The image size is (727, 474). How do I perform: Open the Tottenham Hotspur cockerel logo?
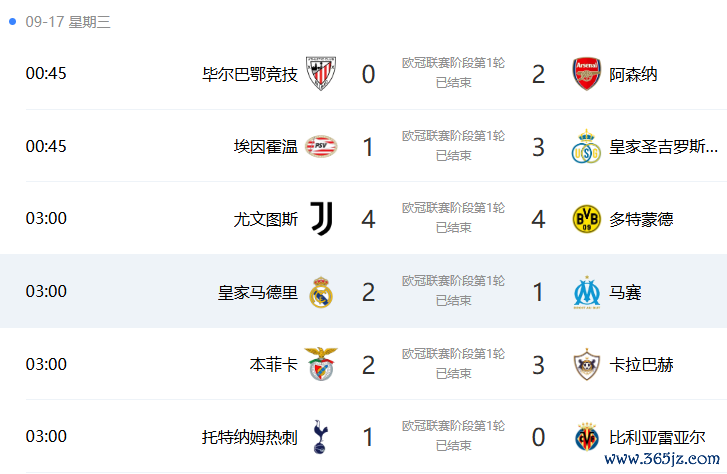click(320, 437)
